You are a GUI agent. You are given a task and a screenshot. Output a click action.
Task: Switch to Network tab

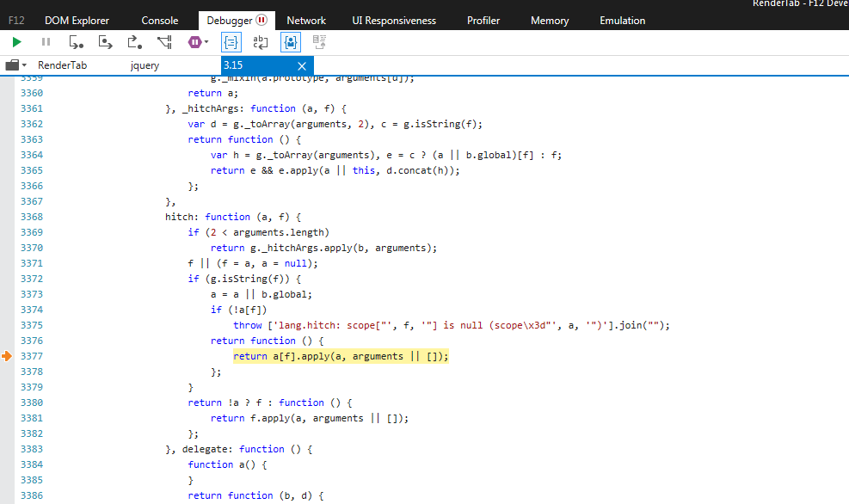pos(306,21)
